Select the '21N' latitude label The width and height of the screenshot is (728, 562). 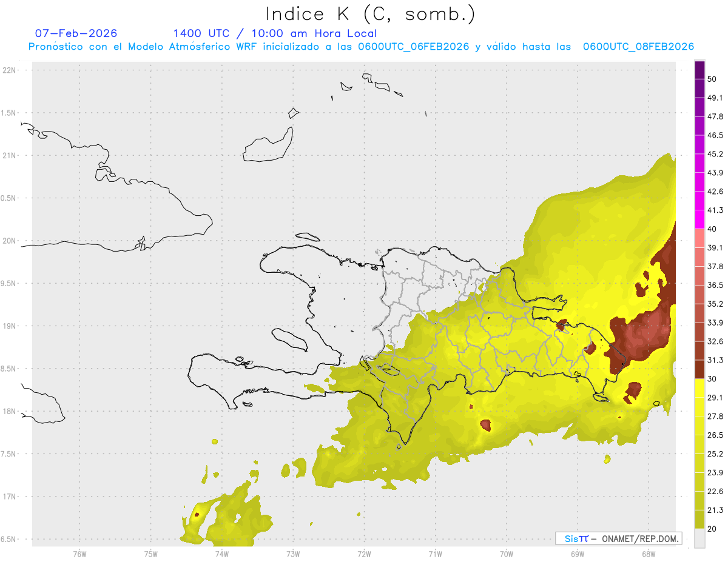coord(10,156)
